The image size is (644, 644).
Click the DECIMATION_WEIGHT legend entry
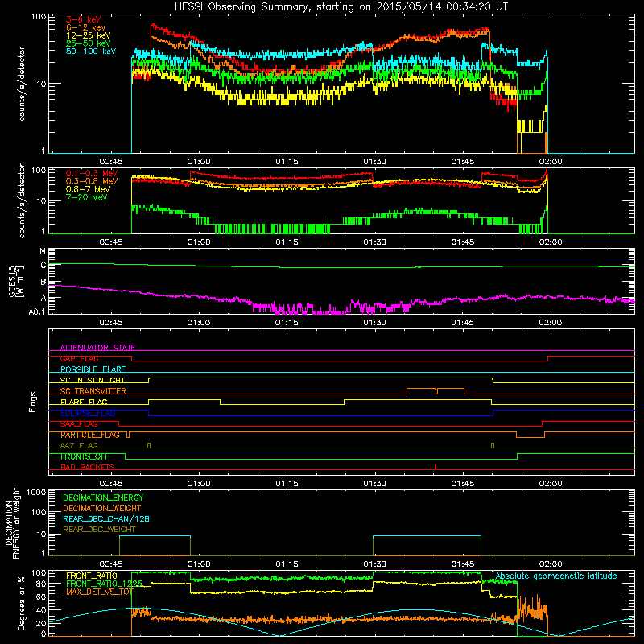point(102,508)
